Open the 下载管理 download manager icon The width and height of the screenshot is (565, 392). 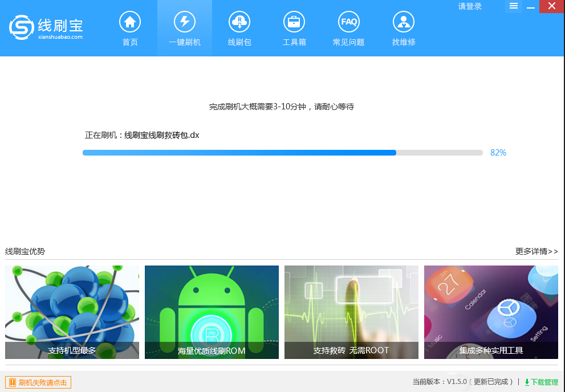(x=542, y=382)
